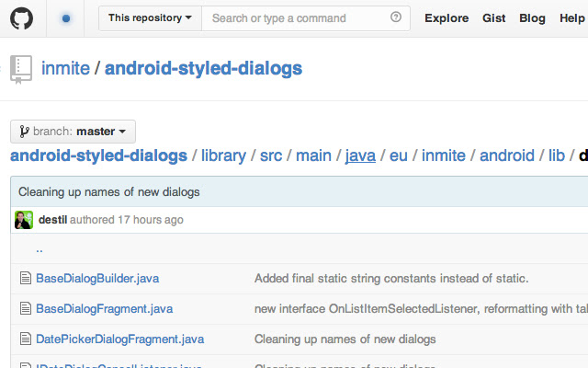Go to the main breadcrumb folder
This screenshot has height=368, width=588.
(x=313, y=155)
